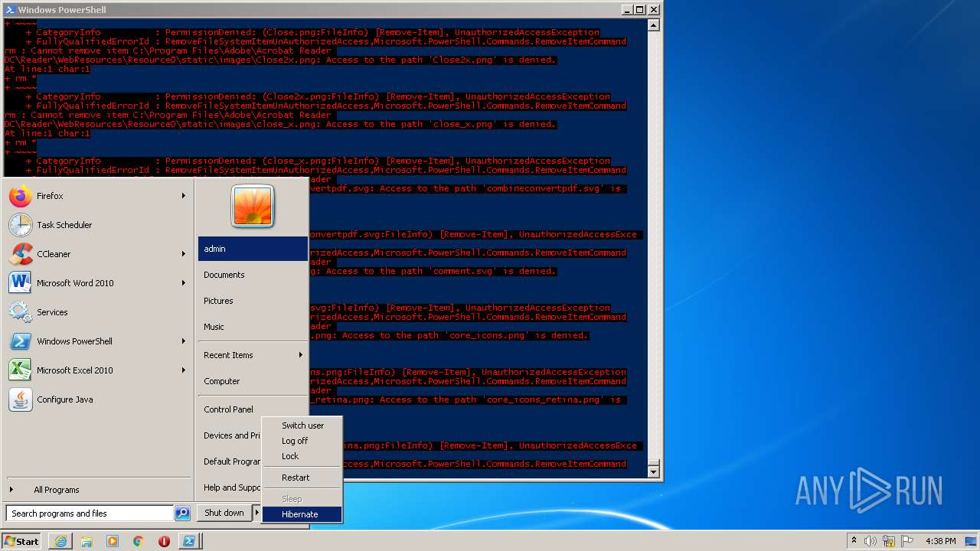Click the search magnifier icon
Image resolution: width=980 pixels, height=551 pixels.
point(182,514)
